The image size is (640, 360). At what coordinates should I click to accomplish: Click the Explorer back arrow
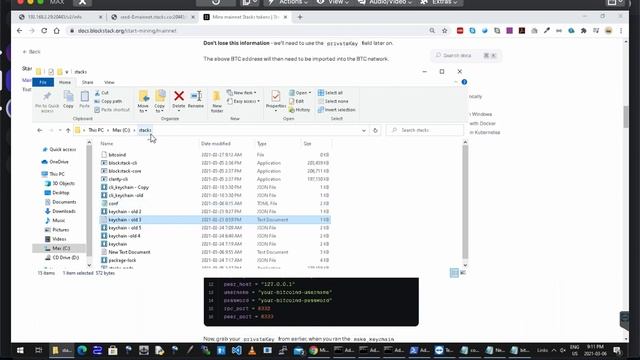coord(40,130)
